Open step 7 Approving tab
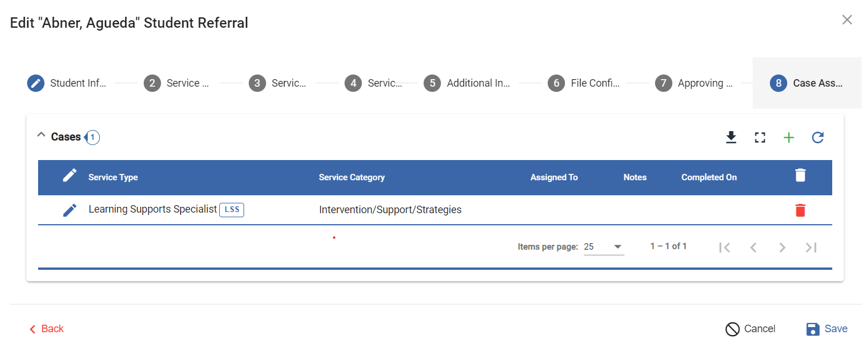This screenshot has height=353, width=868. [x=694, y=83]
